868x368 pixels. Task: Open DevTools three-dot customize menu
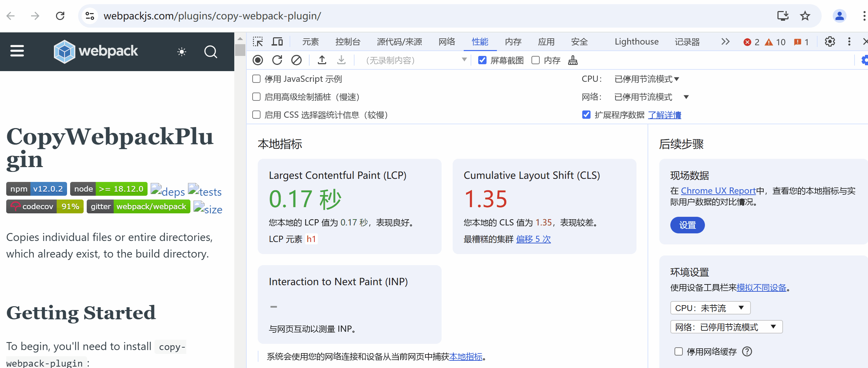click(x=849, y=42)
